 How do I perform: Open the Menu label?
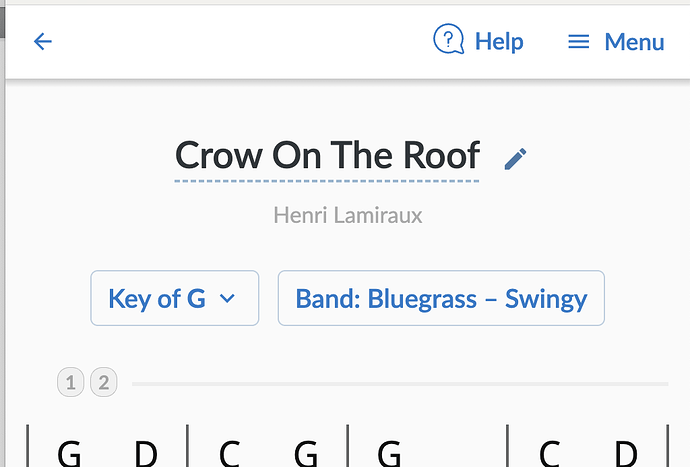(634, 42)
